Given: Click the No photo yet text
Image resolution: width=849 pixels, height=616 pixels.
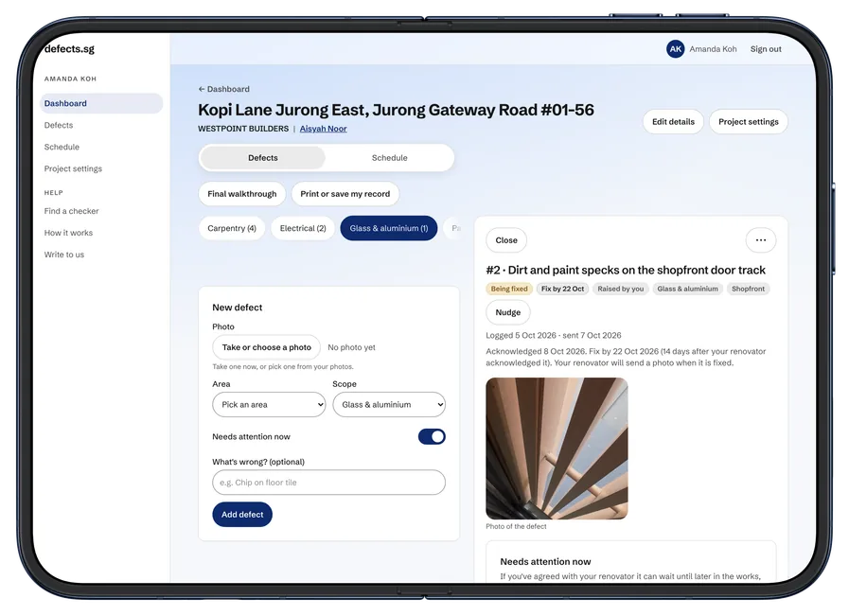Looking at the screenshot, I should [x=351, y=347].
